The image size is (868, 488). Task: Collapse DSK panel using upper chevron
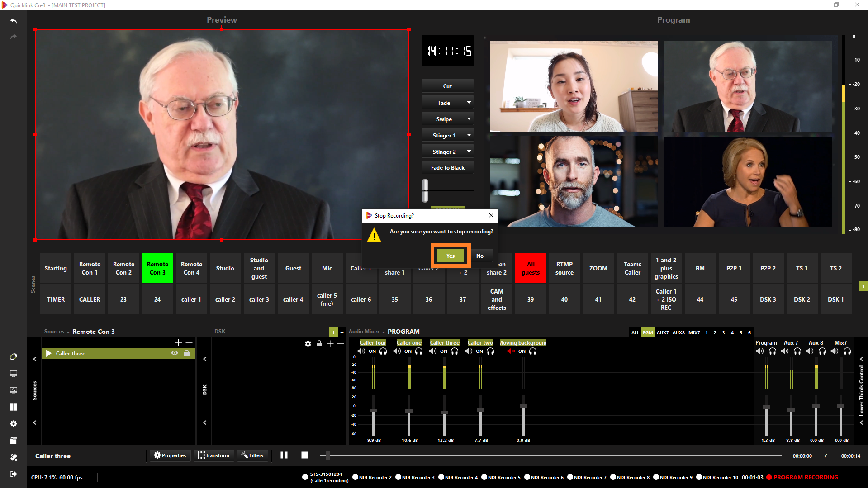click(x=205, y=359)
